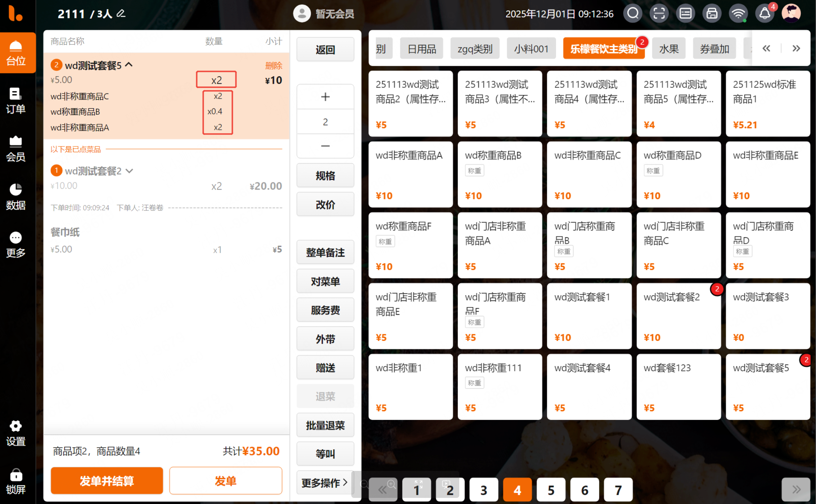Click the 发单并结算 button
816x504 pixels.
click(x=107, y=481)
